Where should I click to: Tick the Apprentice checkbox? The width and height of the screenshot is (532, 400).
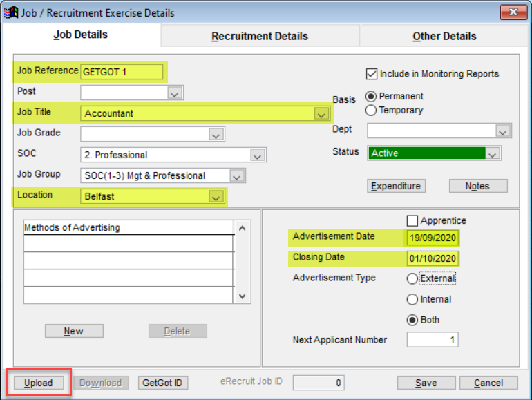tap(412, 220)
